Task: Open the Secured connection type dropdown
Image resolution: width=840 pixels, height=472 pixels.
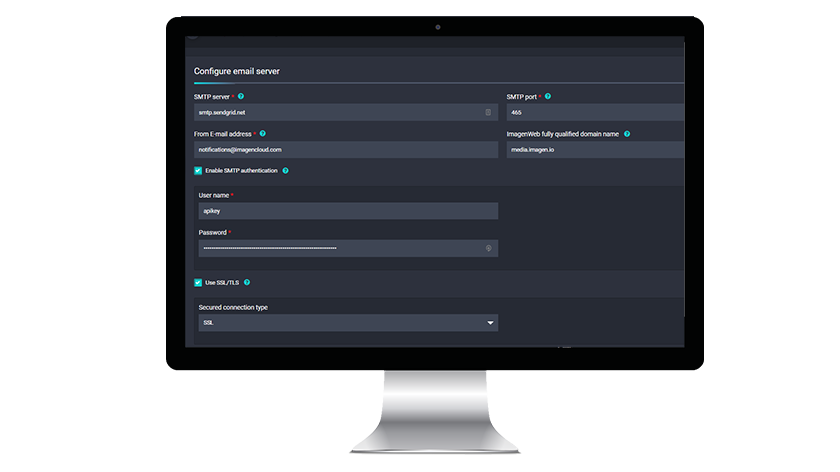Action: coord(348,323)
